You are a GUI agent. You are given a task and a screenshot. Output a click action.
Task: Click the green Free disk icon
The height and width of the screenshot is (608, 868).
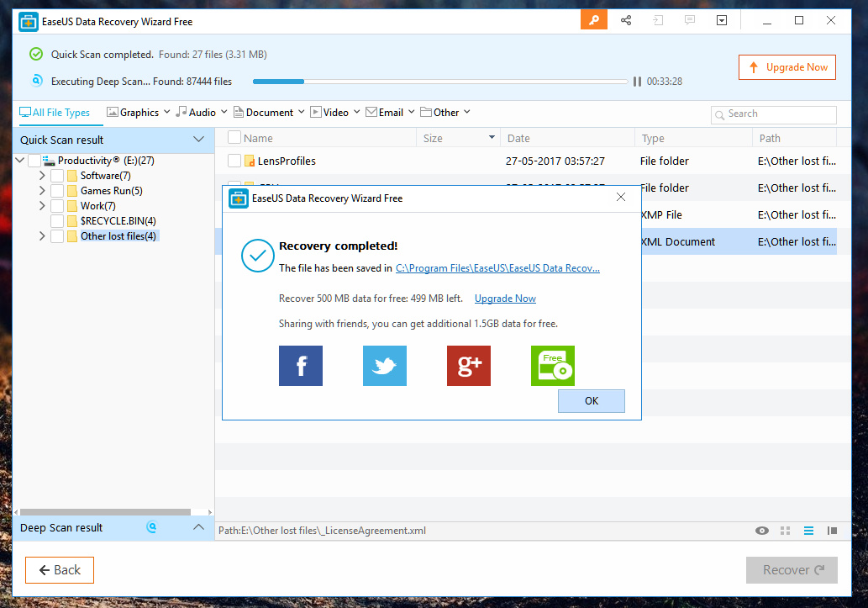point(553,366)
